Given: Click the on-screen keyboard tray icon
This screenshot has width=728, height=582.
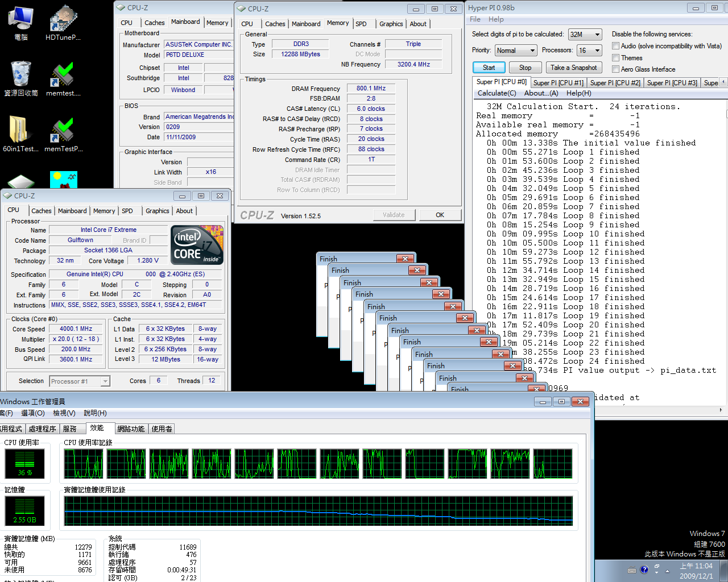Looking at the screenshot, I should click(x=632, y=570).
